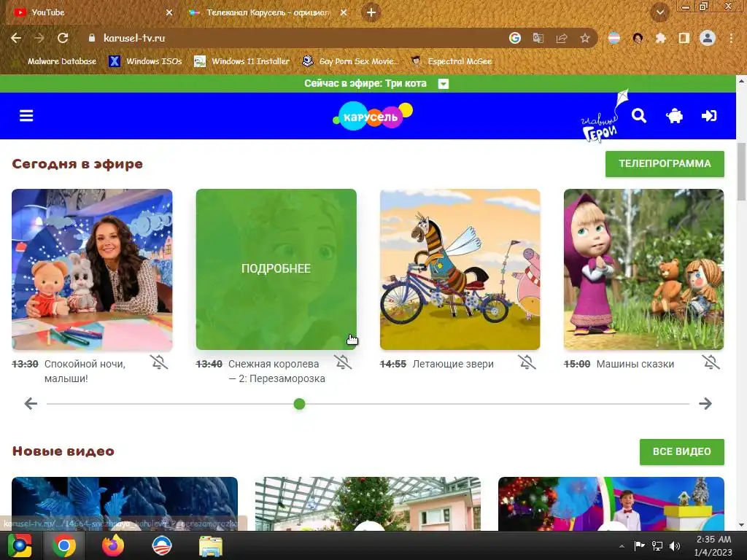Close the YouTube tab
This screenshot has height=560, width=747.
click(169, 12)
